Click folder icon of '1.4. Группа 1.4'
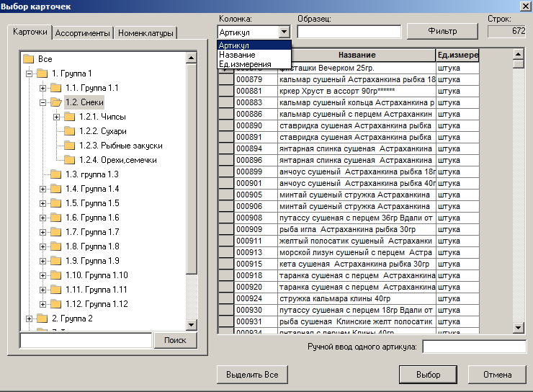This screenshot has height=392, width=533. pyautogui.click(x=55, y=189)
